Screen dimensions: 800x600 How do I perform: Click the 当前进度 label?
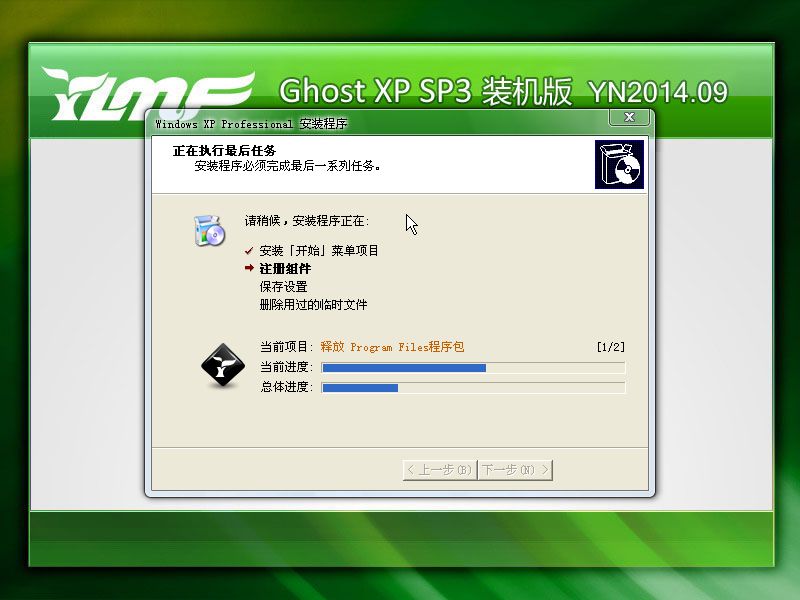pyautogui.click(x=286, y=367)
